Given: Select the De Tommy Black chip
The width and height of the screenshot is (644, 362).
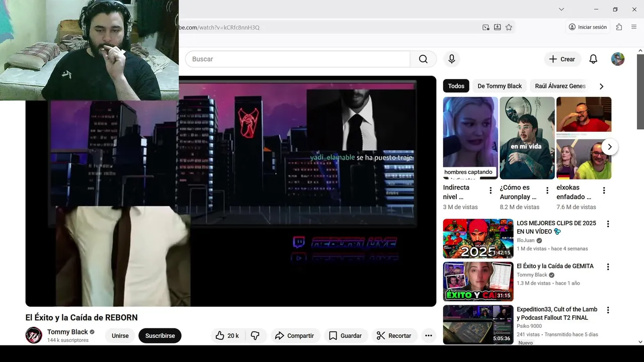Looking at the screenshot, I should (500, 86).
